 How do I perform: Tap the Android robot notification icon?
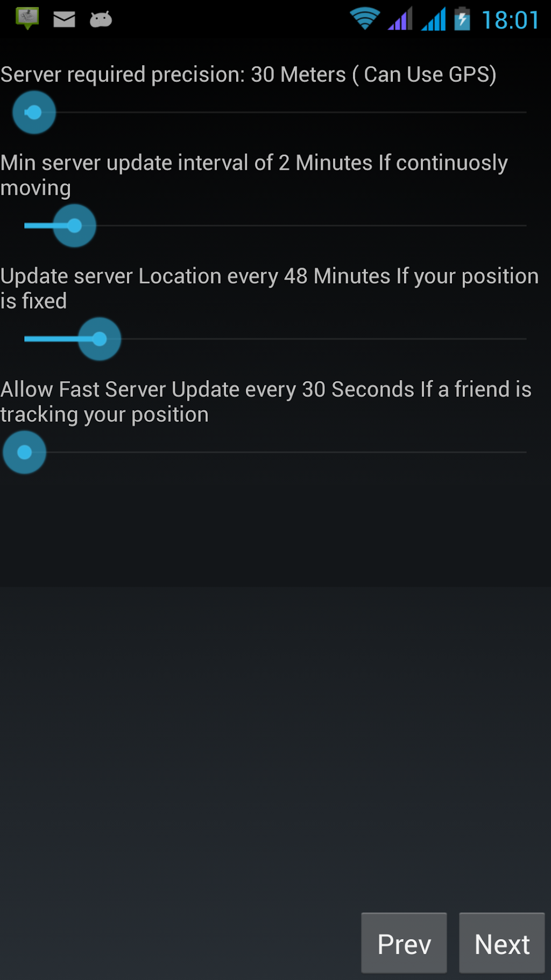[101, 19]
